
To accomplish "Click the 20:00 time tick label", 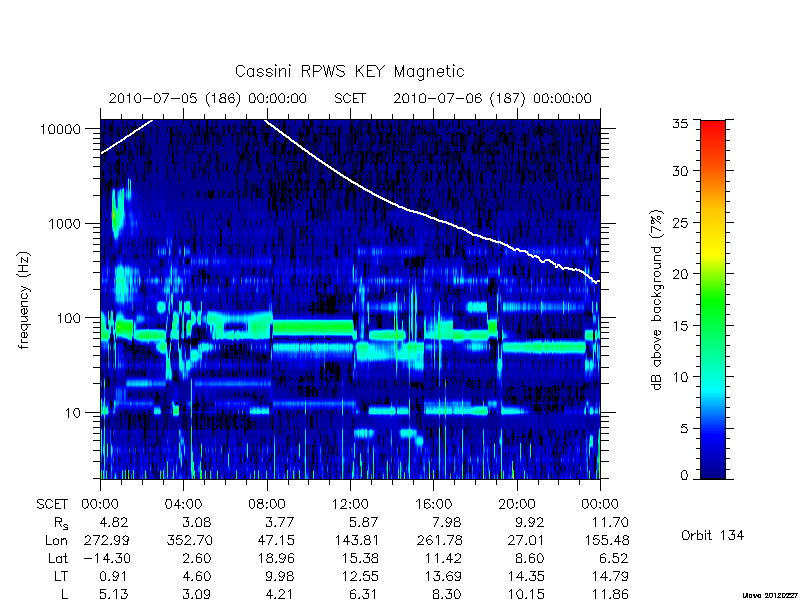I will (x=517, y=505).
